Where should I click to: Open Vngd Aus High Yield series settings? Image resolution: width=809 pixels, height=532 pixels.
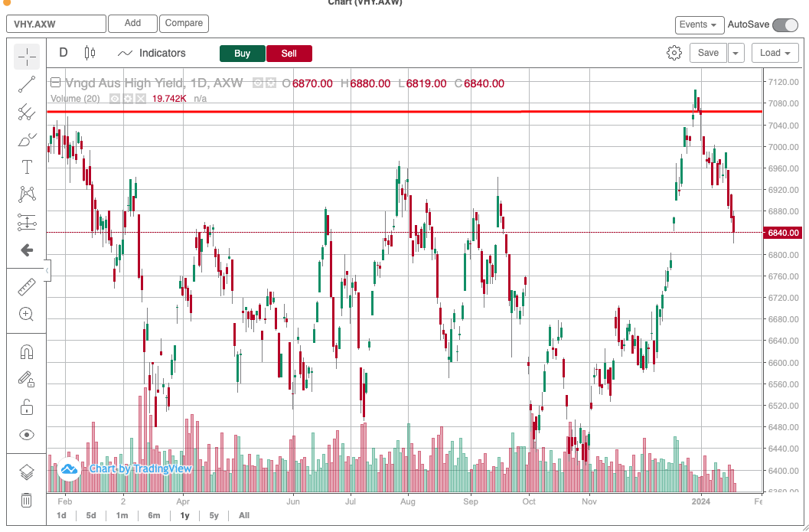pos(270,83)
